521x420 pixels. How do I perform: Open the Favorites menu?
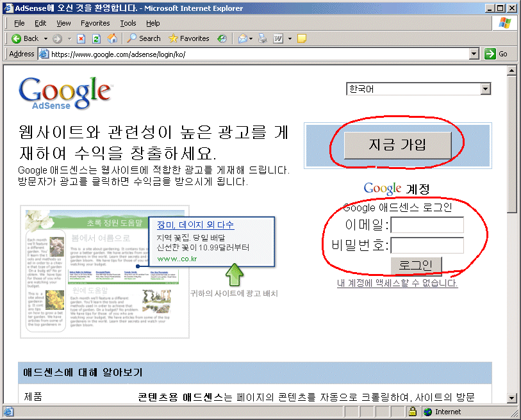(x=95, y=23)
